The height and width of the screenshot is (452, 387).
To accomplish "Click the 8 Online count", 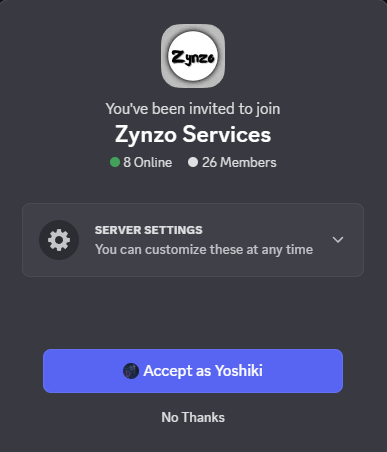I will [x=147, y=162].
